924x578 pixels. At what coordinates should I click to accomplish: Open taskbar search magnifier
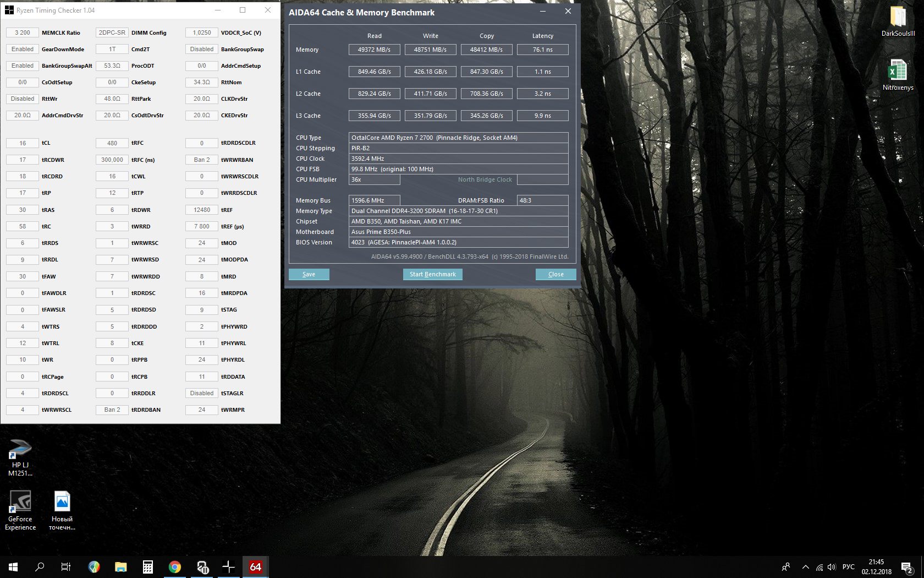pos(40,567)
